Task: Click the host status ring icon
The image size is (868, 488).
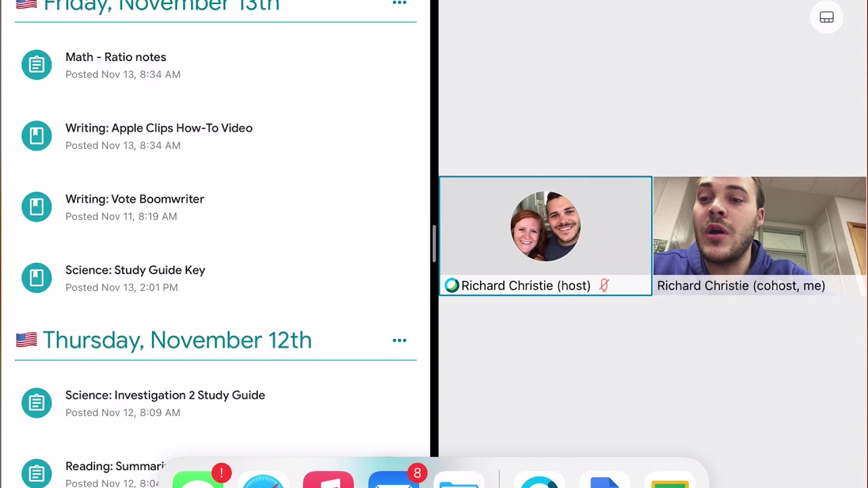Action: [x=452, y=285]
